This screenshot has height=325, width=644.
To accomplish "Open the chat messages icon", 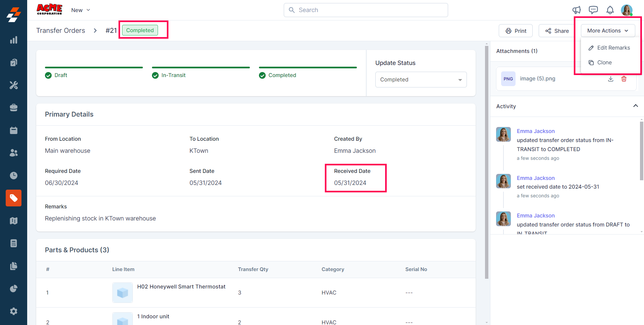I will pos(593,10).
